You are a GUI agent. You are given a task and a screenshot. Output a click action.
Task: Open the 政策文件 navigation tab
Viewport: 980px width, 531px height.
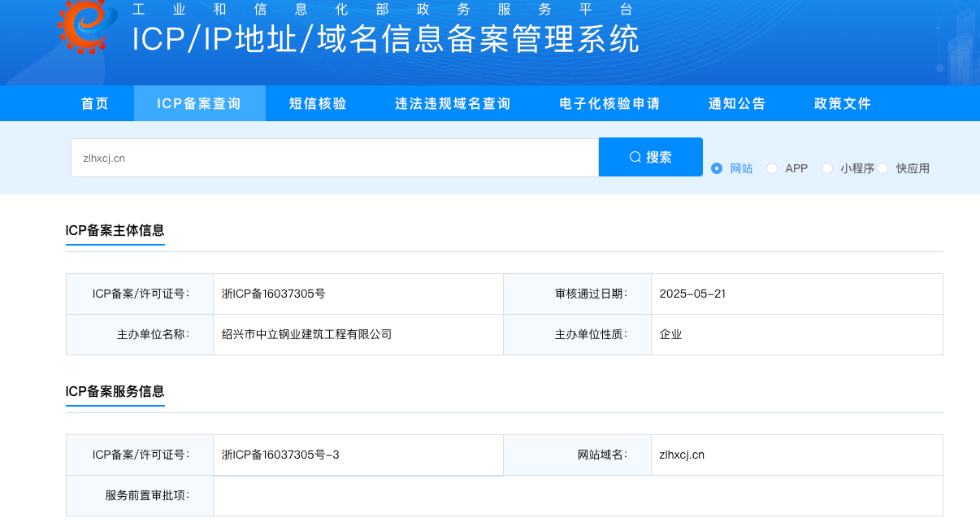[843, 103]
